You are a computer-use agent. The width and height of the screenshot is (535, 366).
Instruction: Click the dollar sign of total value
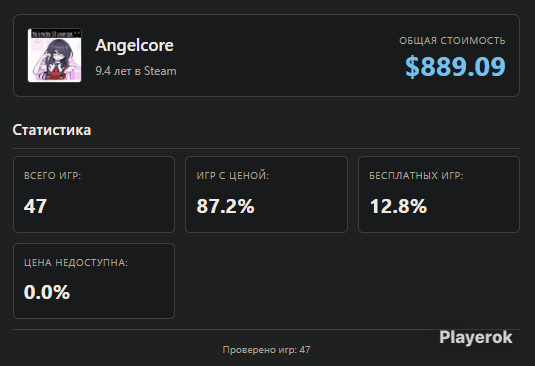[x=412, y=66]
